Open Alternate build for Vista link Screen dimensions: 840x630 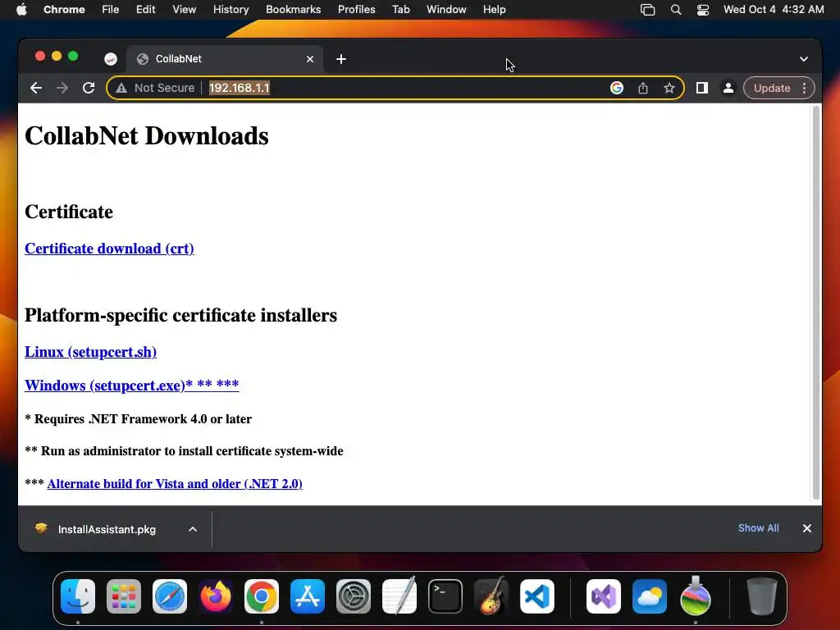pos(175,484)
